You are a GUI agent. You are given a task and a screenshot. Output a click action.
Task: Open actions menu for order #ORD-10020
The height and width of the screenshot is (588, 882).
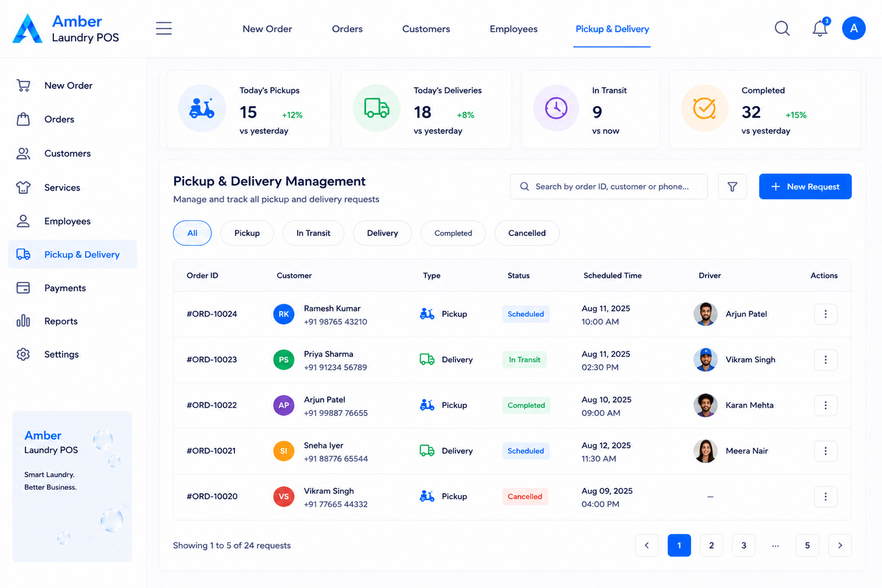pos(826,497)
